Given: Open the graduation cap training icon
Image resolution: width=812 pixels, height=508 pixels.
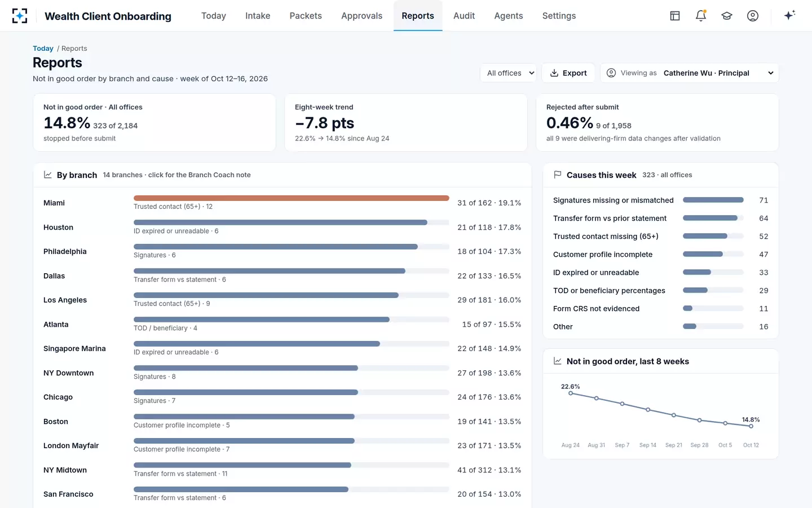Looking at the screenshot, I should [727, 16].
